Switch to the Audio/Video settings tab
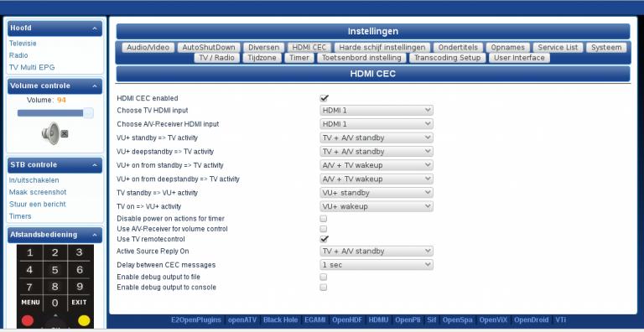644x332 pixels. pos(148,47)
